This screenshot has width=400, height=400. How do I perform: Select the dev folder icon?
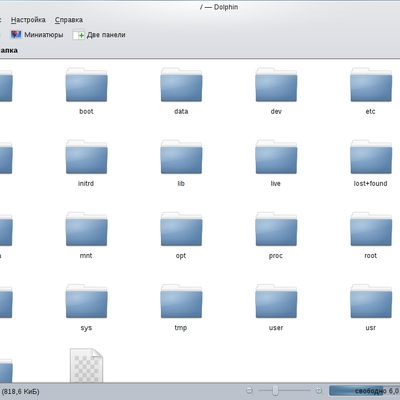tap(276, 85)
